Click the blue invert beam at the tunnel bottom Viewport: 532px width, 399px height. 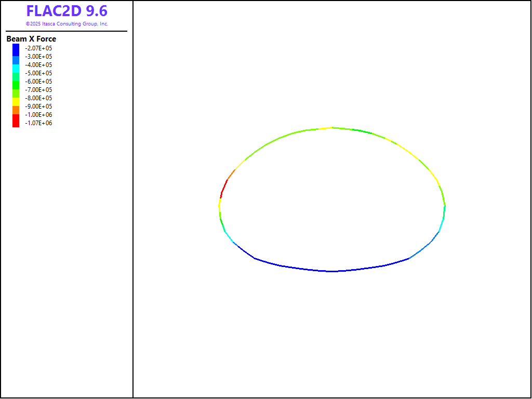[331, 271]
